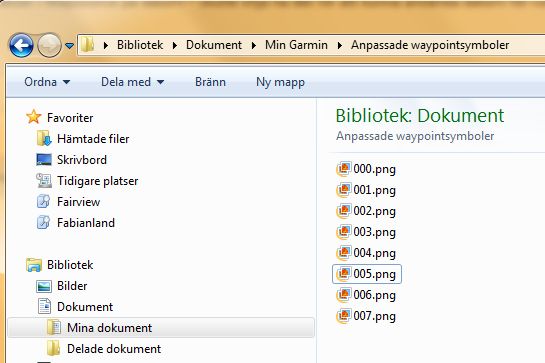
Task: Click the Bibliotek libraries icon
Action: (34, 265)
